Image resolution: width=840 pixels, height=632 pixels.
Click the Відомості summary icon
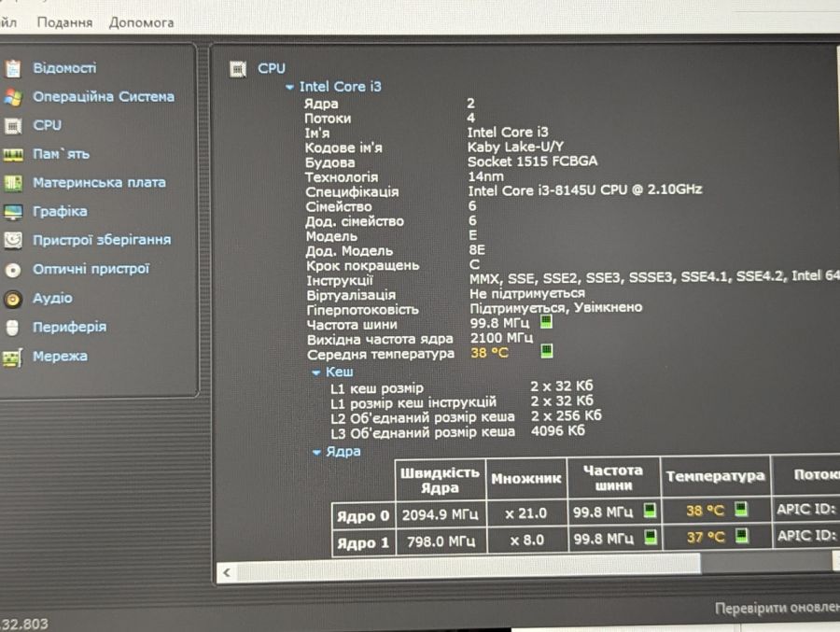pyautogui.click(x=13, y=68)
